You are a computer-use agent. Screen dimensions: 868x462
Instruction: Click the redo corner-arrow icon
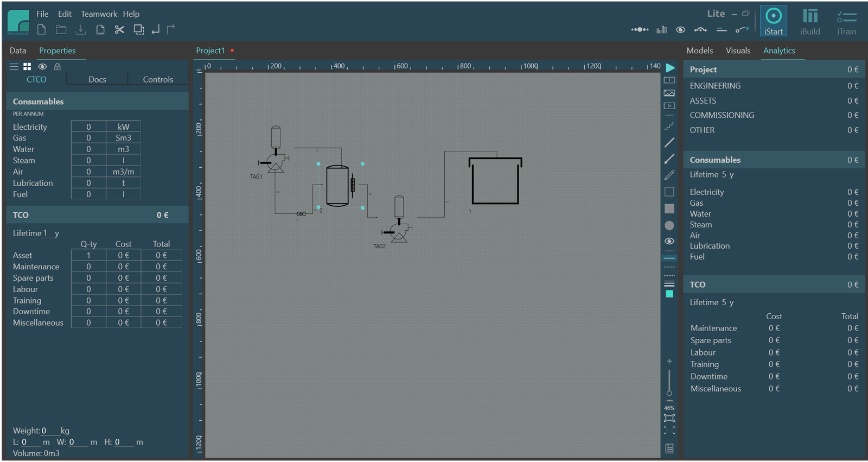point(171,30)
